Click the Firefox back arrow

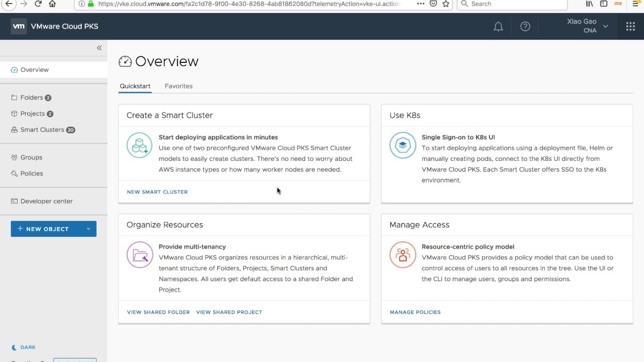coord(8,4)
